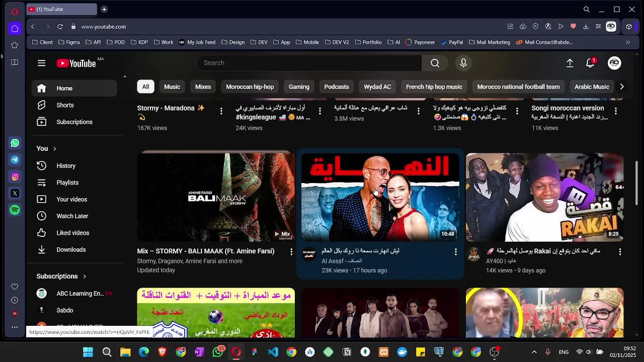The height and width of the screenshot is (362, 644).
Task: Play the RAKAI video thumbnail
Action: point(544,197)
